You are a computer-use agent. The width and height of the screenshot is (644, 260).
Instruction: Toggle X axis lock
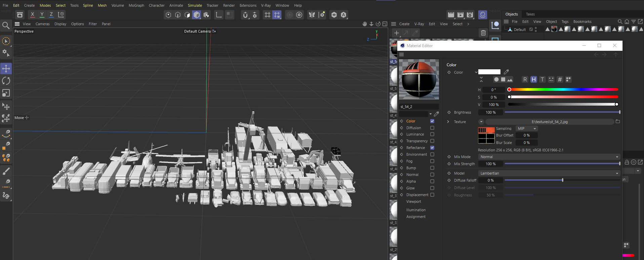32,14
